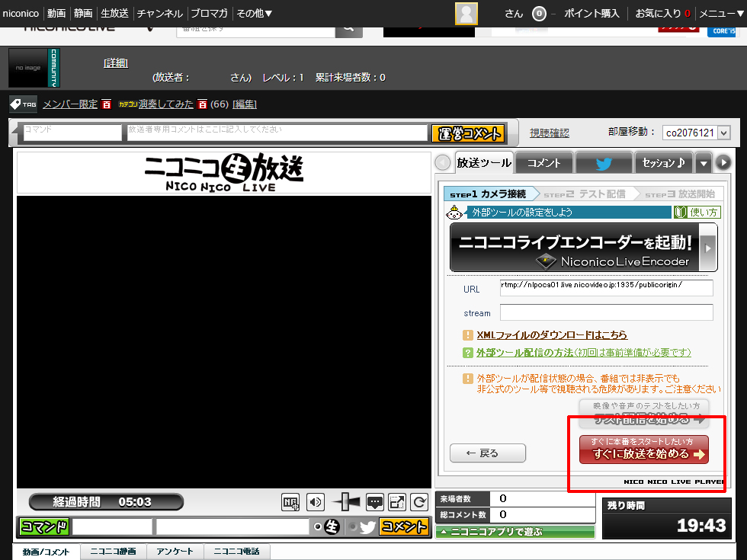
Task: Go back with the ← 戻る button
Action: (x=488, y=453)
